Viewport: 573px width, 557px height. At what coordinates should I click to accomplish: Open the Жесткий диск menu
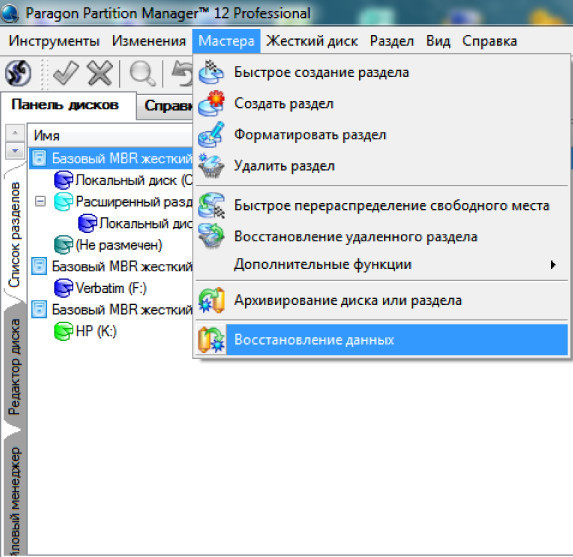click(312, 41)
